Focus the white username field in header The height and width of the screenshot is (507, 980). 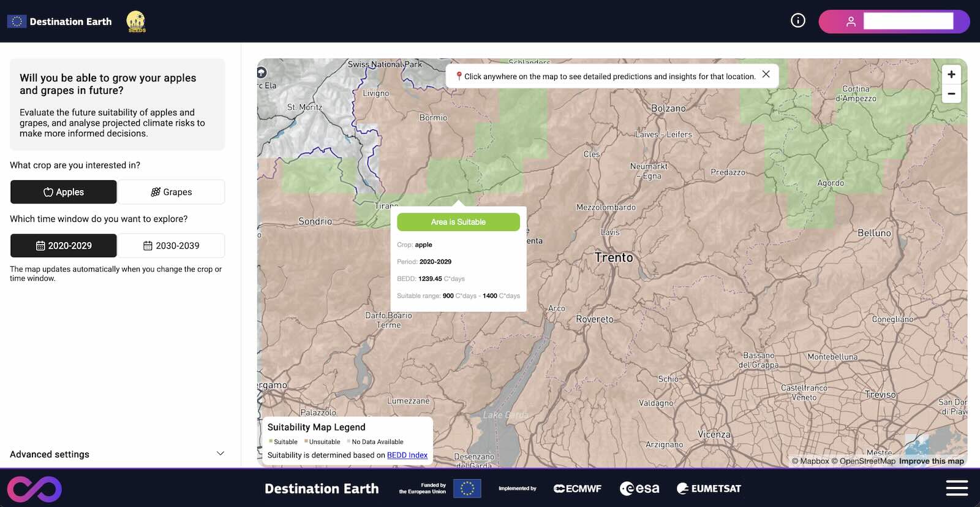click(908, 21)
